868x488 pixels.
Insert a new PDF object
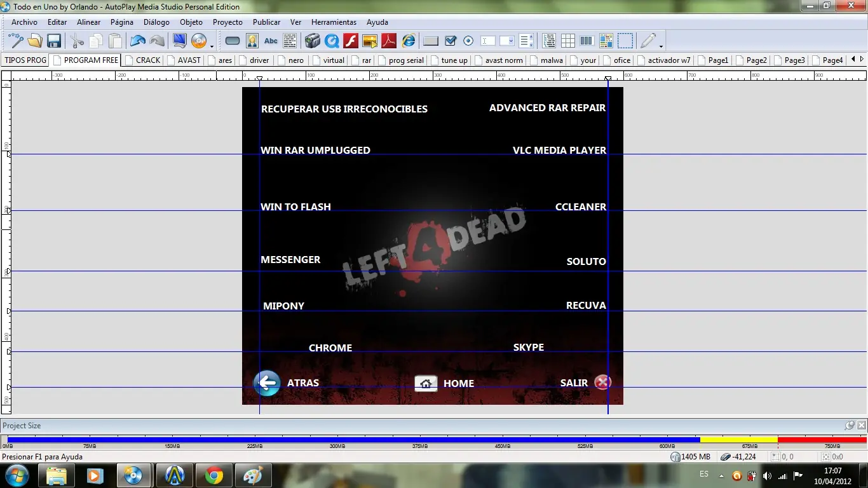[389, 41]
